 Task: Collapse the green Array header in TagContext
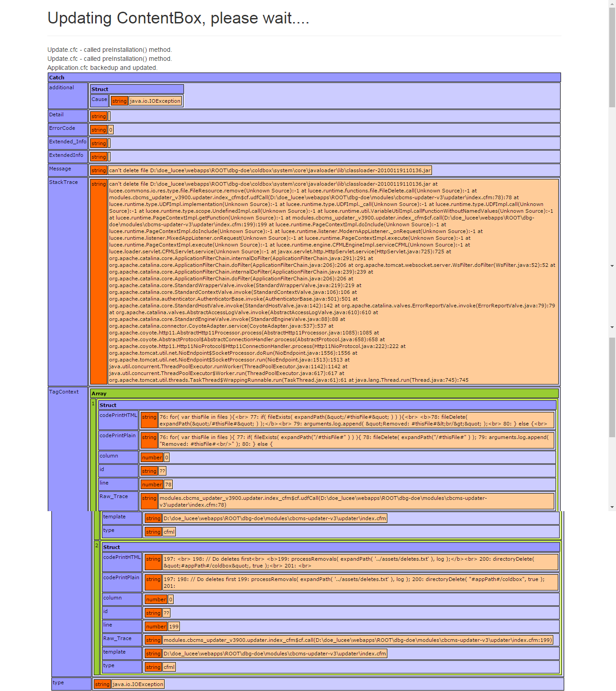pyautogui.click(x=324, y=394)
